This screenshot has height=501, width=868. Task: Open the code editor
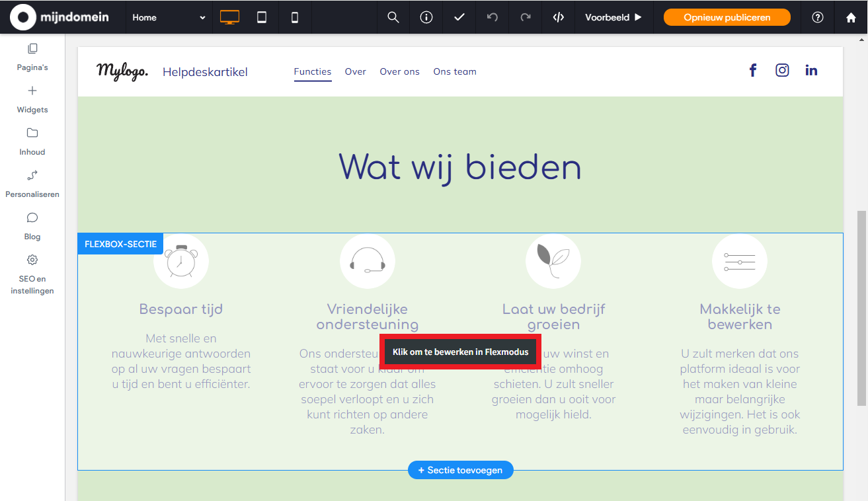pos(558,17)
